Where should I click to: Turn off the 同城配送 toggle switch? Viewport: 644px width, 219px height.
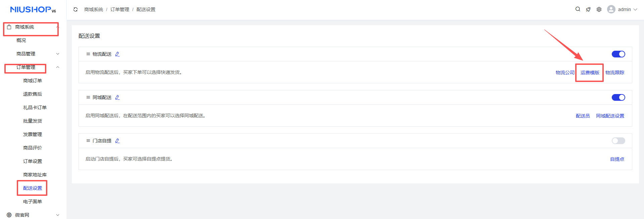[618, 97]
